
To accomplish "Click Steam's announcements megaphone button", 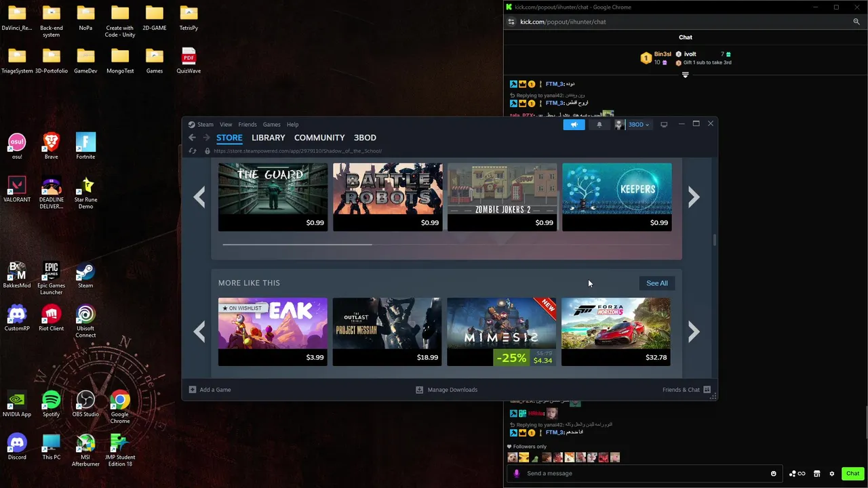I will coord(574,124).
